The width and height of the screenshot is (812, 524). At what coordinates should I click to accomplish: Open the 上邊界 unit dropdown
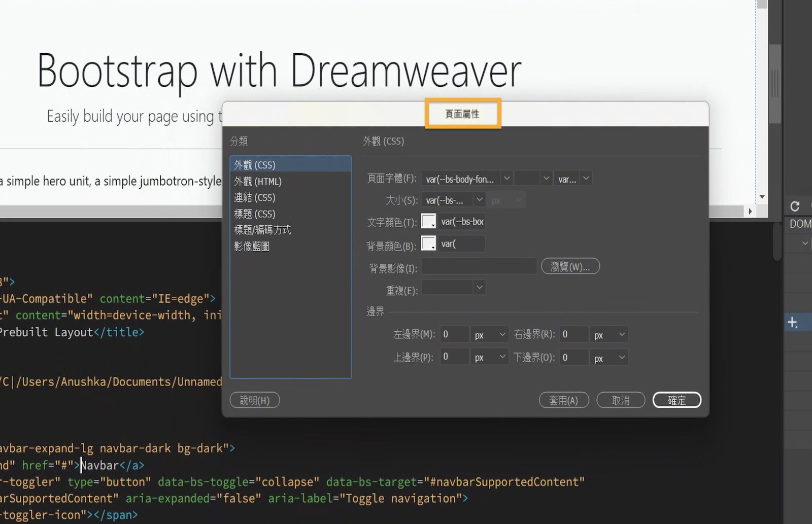click(x=489, y=357)
